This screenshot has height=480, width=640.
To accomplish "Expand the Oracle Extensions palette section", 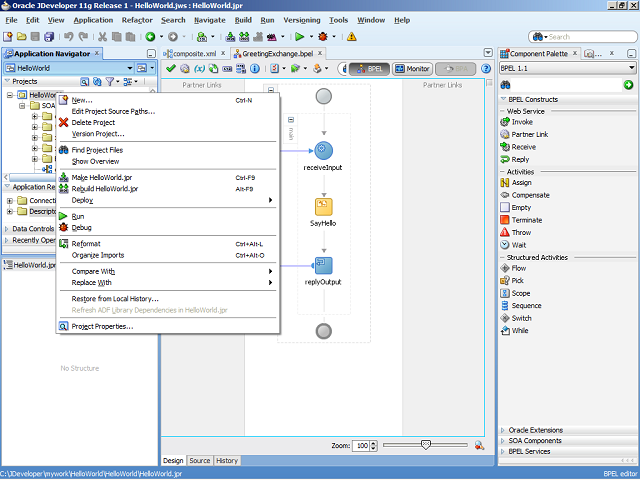I will coord(534,429).
